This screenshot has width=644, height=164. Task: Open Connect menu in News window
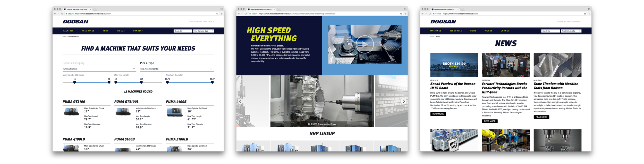[x=506, y=31]
